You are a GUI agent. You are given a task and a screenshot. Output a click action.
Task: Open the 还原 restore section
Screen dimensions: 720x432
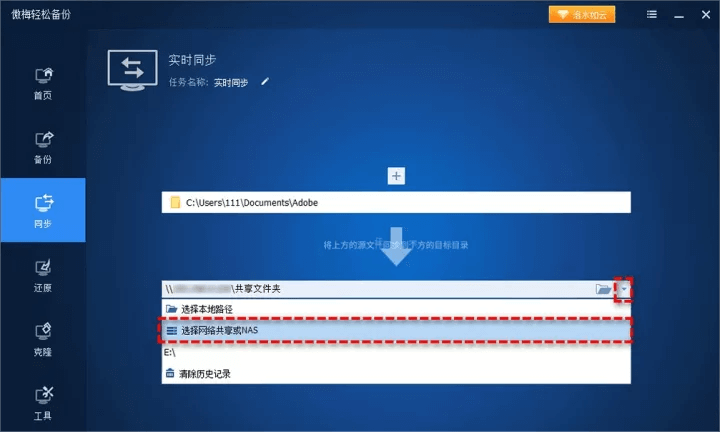coord(43,276)
